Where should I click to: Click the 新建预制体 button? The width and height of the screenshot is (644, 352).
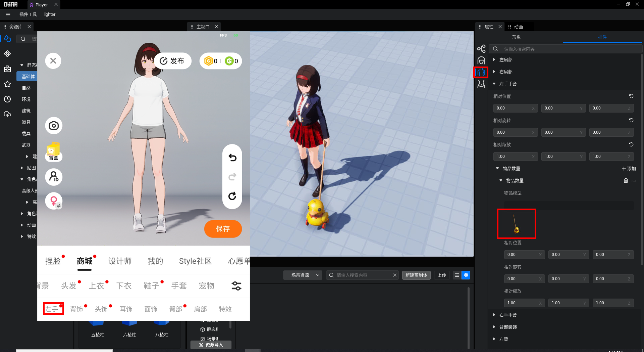(416, 275)
